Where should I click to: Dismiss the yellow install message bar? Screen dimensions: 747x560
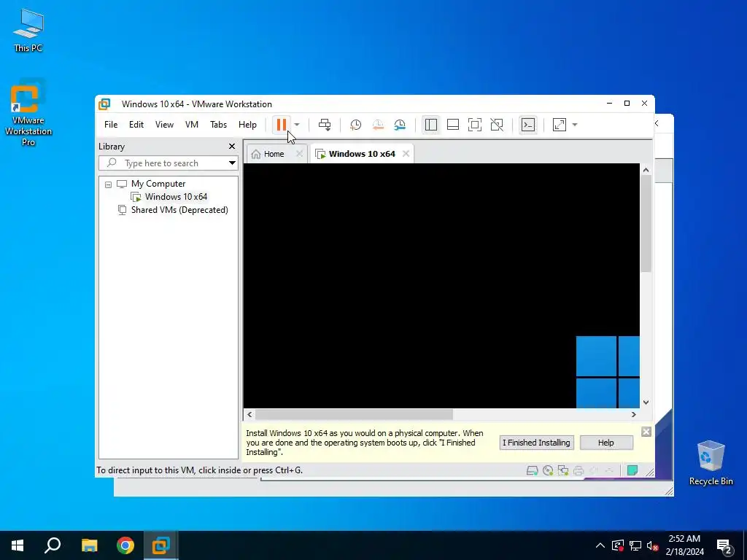click(646, 432)
